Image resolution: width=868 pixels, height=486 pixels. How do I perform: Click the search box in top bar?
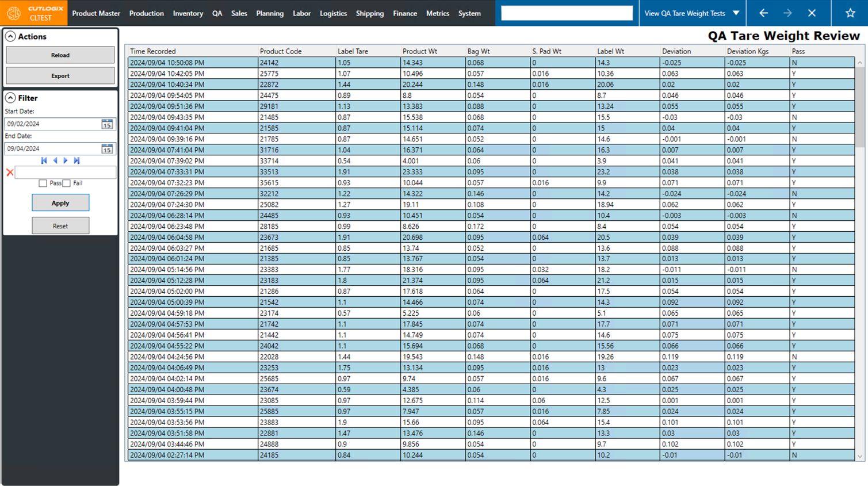(x=567, y=13)
